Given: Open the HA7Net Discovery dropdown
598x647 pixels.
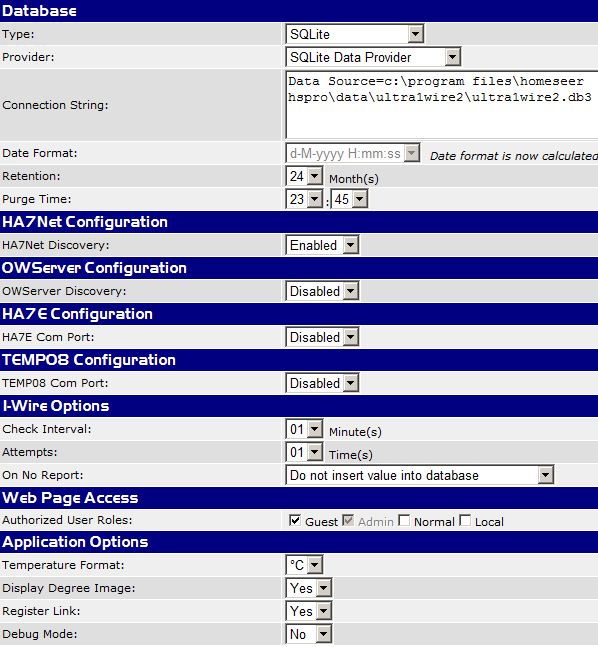Looking at the screenshot, I should pyautogui.click(x=322, y=245).
